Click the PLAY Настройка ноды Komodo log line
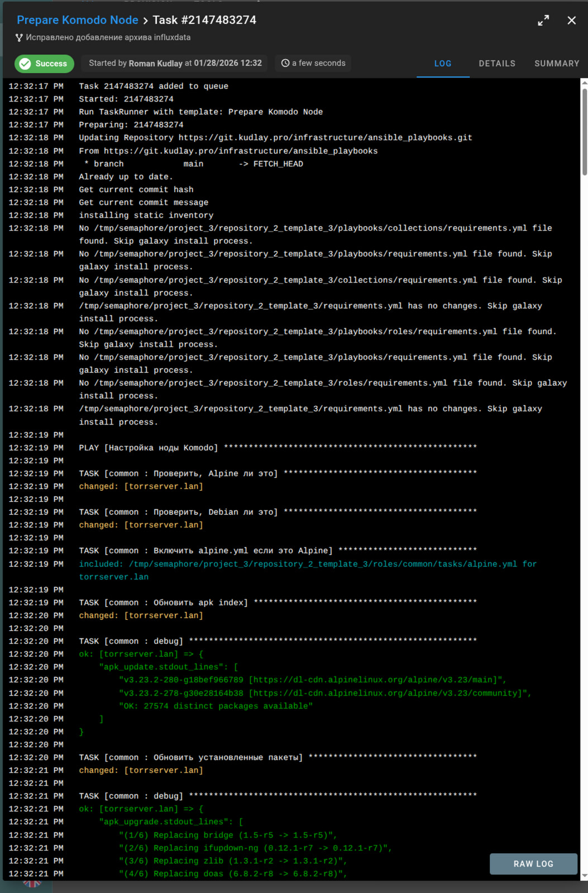The width and height of the screenshot is (588, 893). pyautogui.click(x=148, y=448)
